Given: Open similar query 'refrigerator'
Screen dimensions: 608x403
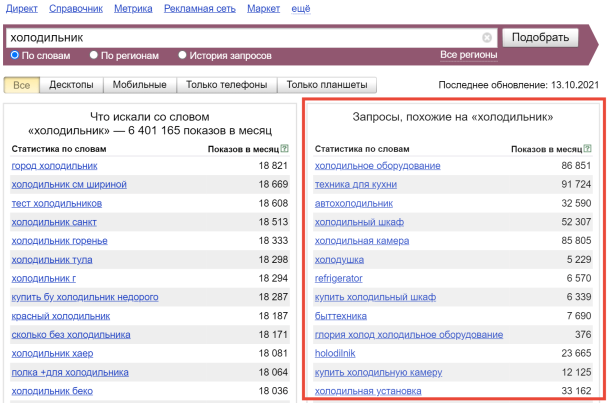Looking at the screenshot, I should click(x=339, y=278).
